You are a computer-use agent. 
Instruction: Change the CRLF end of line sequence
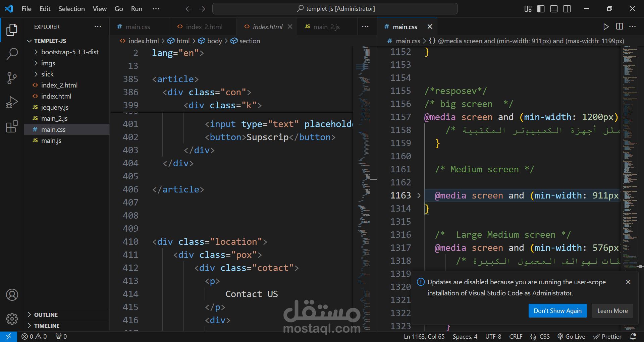click(516, 336)
